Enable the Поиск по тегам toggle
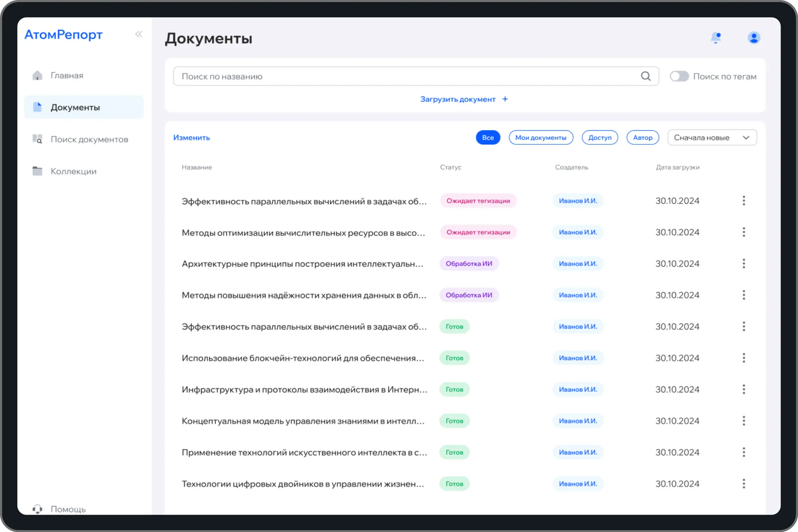Viewport: 798px width, 532px height. coord(679,76)
